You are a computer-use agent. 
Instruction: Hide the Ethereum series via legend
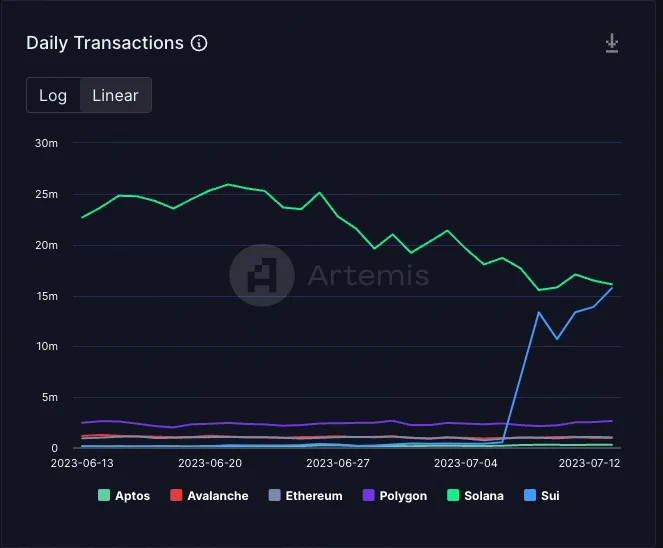[306, 496]
